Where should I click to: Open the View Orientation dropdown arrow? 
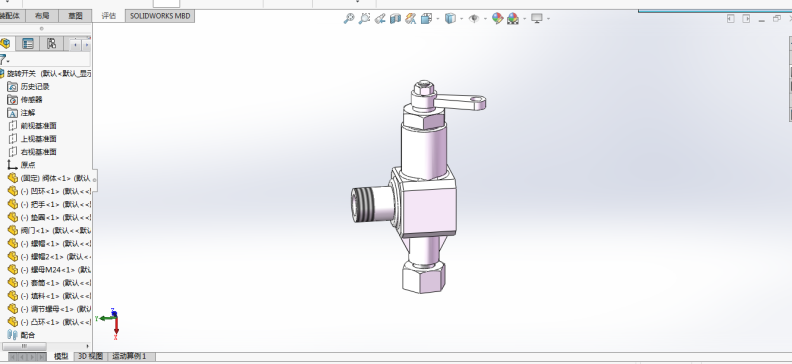click(x=437, y=19)
